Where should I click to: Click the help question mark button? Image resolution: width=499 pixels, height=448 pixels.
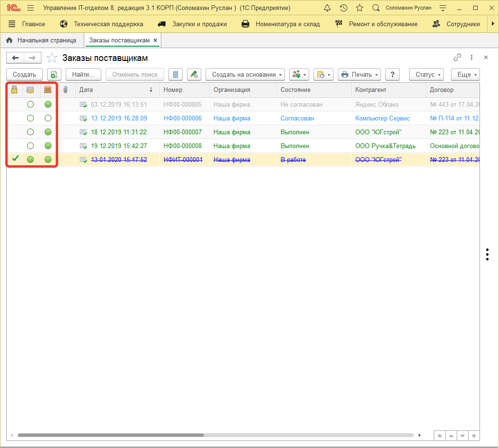point(392,74)
